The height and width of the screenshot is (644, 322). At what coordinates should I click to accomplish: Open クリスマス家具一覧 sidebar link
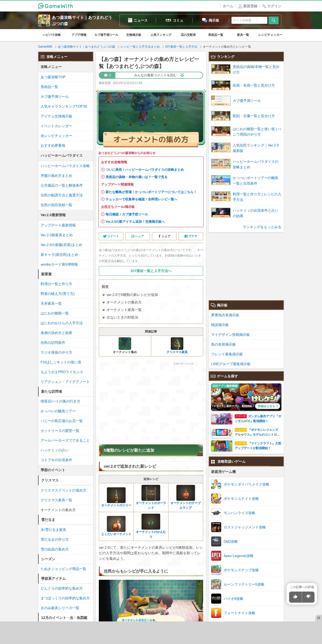coord(56,500)
